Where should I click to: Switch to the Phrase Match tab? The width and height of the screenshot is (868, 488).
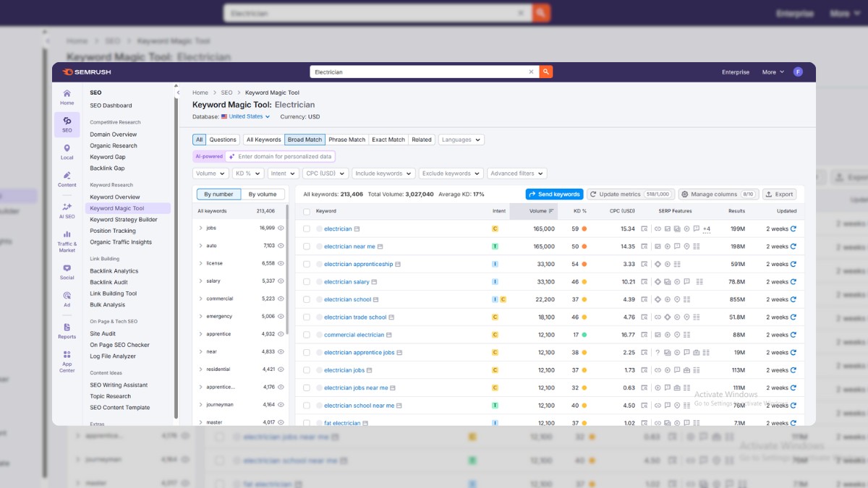point(347,140)
